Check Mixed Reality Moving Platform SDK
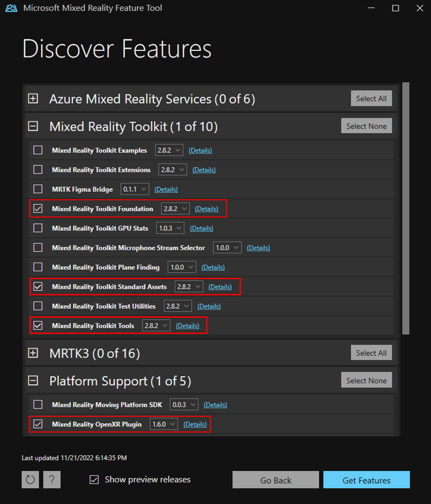Screen dimensions: 431x504 point(38,404)
